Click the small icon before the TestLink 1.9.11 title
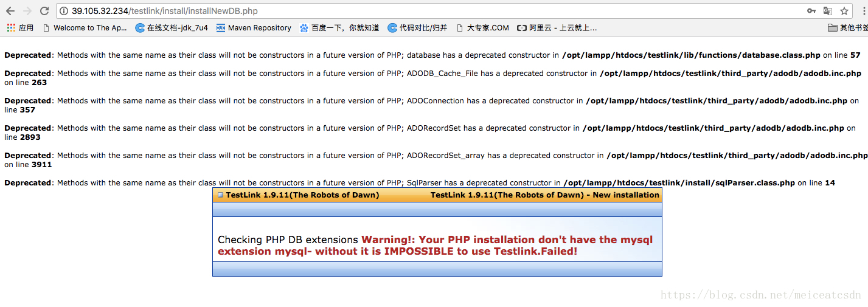This screenshot has width=868, height=307. click(220, 195)
